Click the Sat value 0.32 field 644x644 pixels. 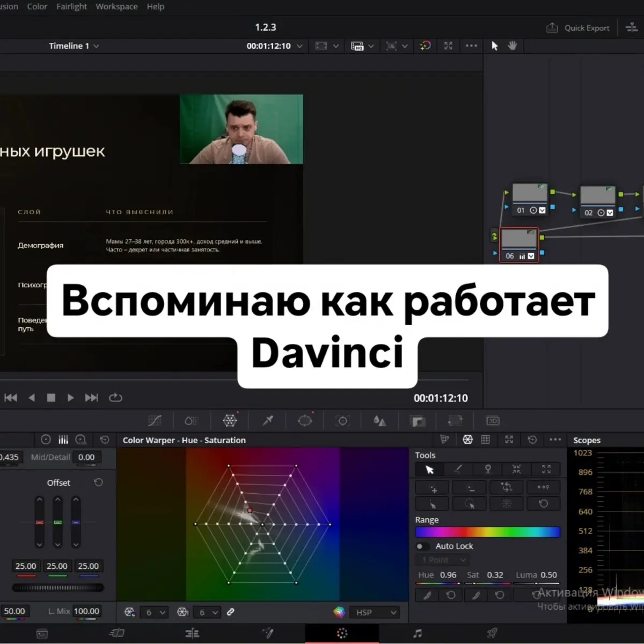pyautogui.click(x=495, y=575)
